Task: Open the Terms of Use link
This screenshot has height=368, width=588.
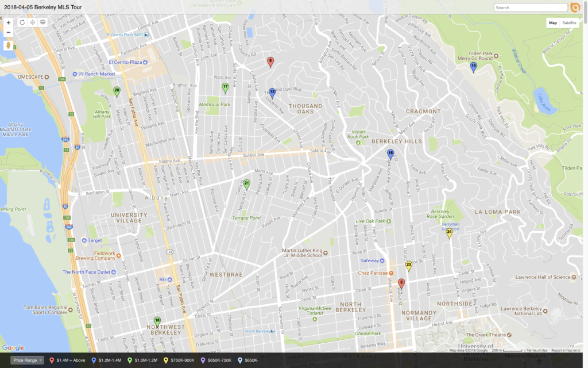Action: (537, 350)
